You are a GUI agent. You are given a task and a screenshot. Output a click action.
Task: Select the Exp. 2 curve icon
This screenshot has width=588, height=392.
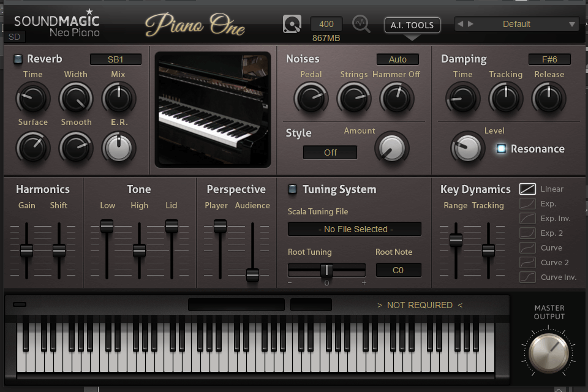click(527, 233)
